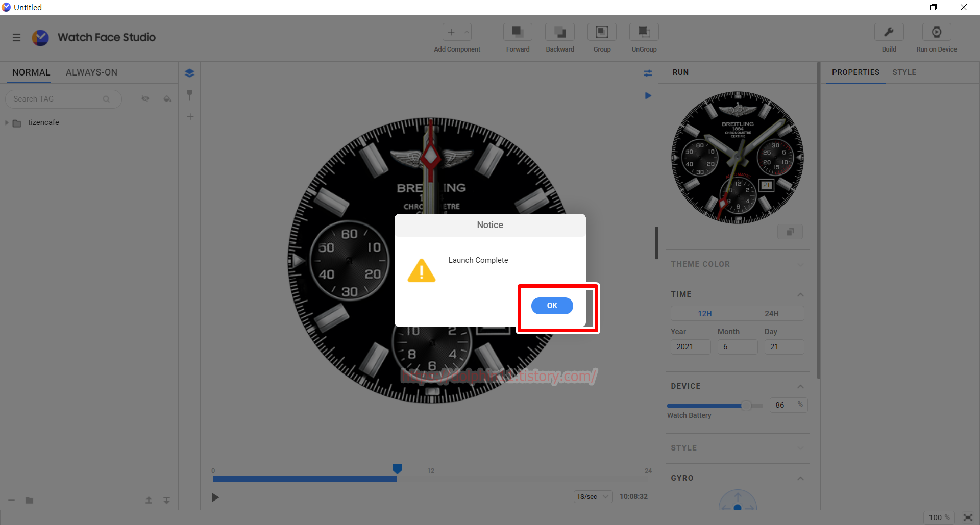Click the Run on Device icon

(937, 32)
